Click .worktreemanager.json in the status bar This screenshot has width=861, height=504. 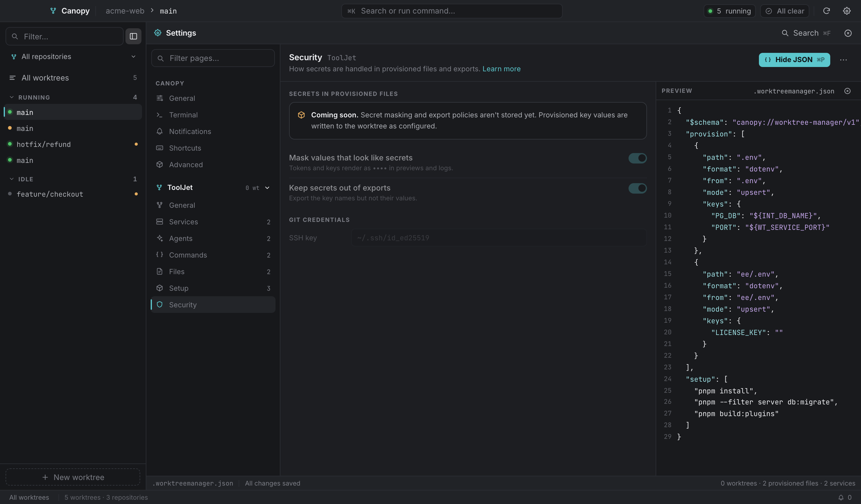click(193, 483)
